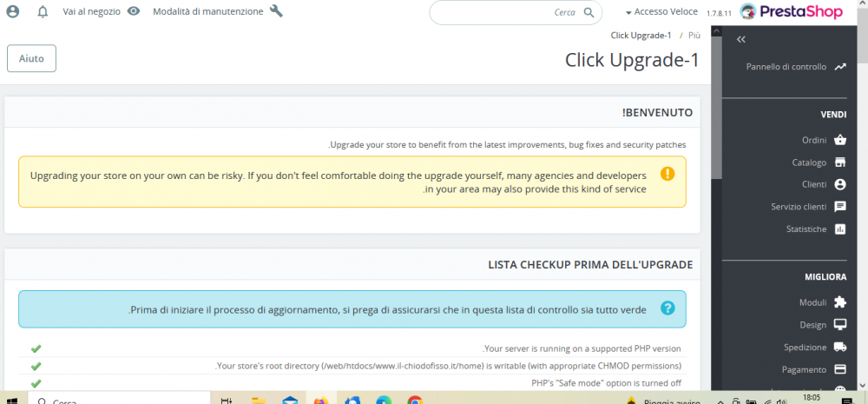Focus the Cerca search field

pyautogui.click(x=516, y=12)
